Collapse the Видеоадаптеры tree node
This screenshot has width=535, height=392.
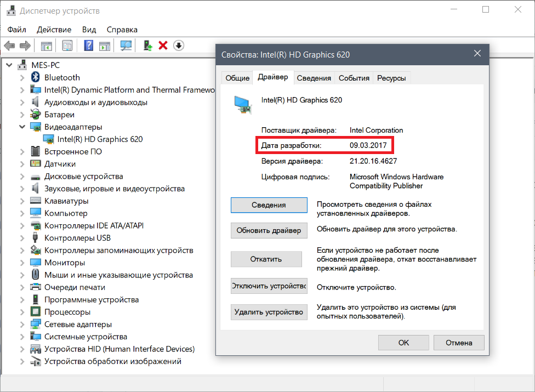point(22,127)
